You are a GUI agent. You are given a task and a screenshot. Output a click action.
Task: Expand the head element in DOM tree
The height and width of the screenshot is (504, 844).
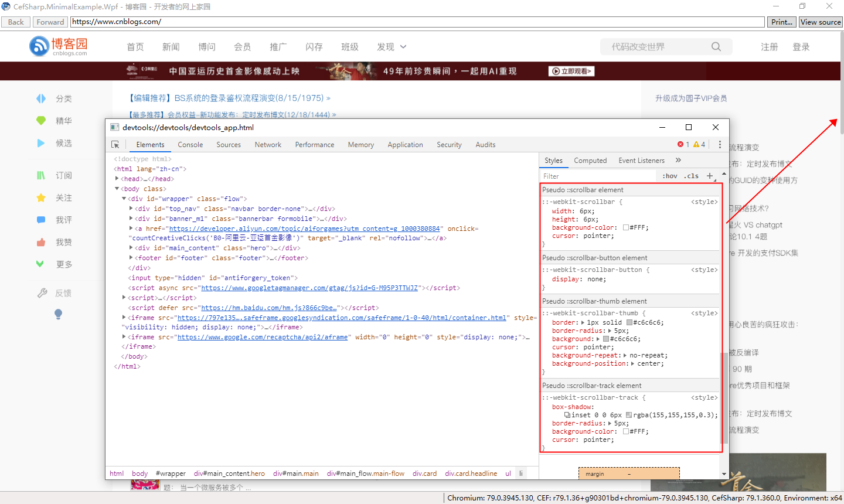[117, 179]
